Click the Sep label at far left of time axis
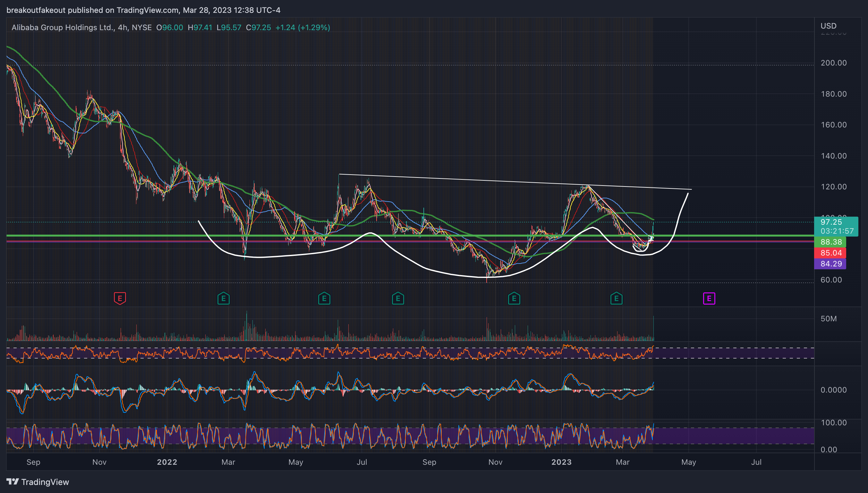 (x=33, y=462)
